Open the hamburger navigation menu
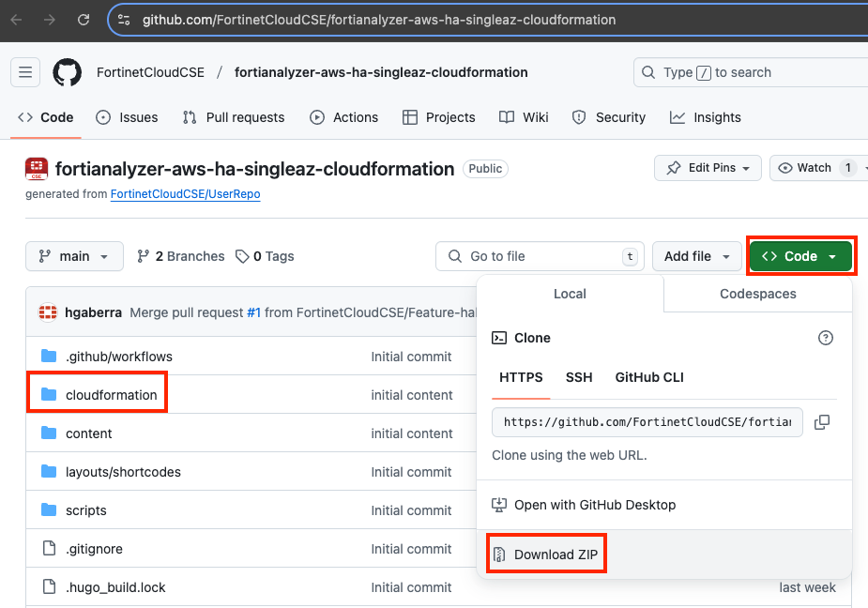Viewport: 868px width, 608px height. [x=25, y=72]
